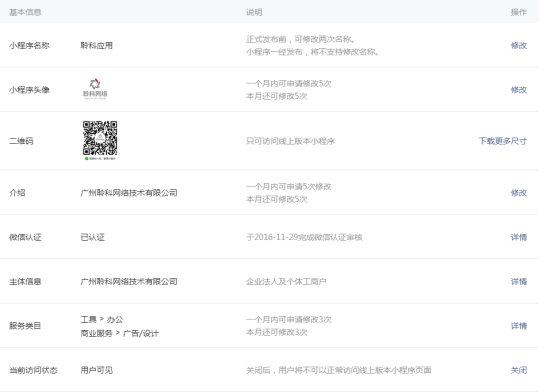The width and height of the screenshot is (554, 392).
Task: Click the 商业服务 > 广告/设计 category entry
Action: [x=119, y=333]
